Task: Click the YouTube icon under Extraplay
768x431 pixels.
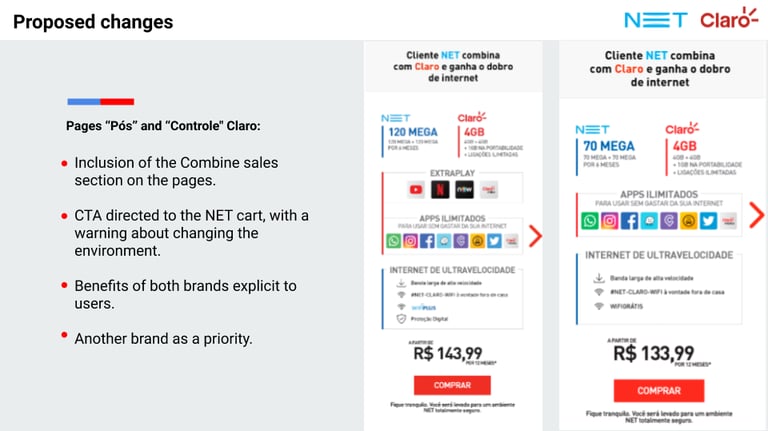Action: [x=416, y=190]
